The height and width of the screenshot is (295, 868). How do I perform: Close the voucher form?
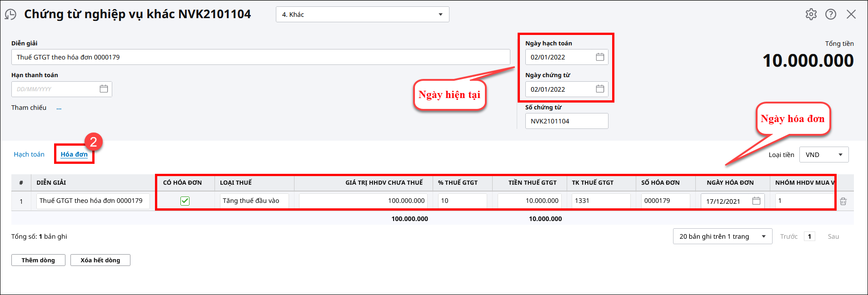[851, 15]
